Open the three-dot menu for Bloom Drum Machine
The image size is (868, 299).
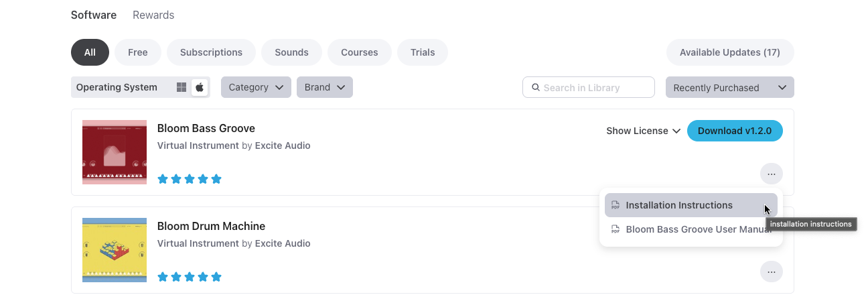[x=772, y=272]
